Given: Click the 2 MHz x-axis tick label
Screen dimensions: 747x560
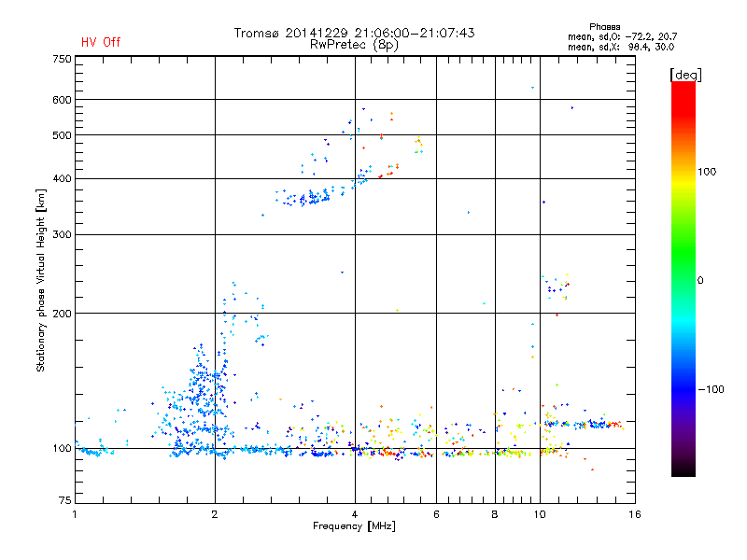Looking at the screenshot, I should click(215, 514).
